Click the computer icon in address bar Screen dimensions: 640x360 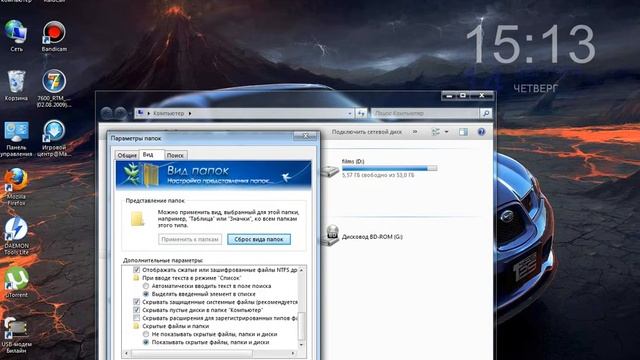click(140, 113)
